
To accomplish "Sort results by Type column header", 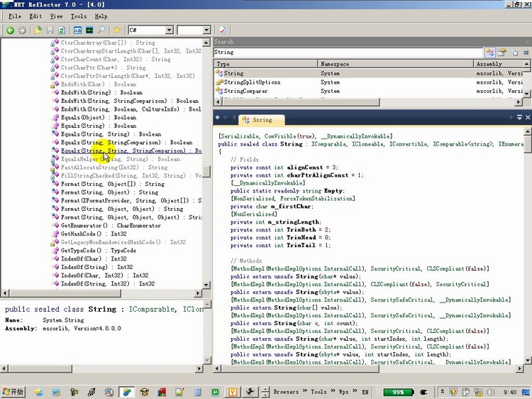I will (x=266, y=64).
